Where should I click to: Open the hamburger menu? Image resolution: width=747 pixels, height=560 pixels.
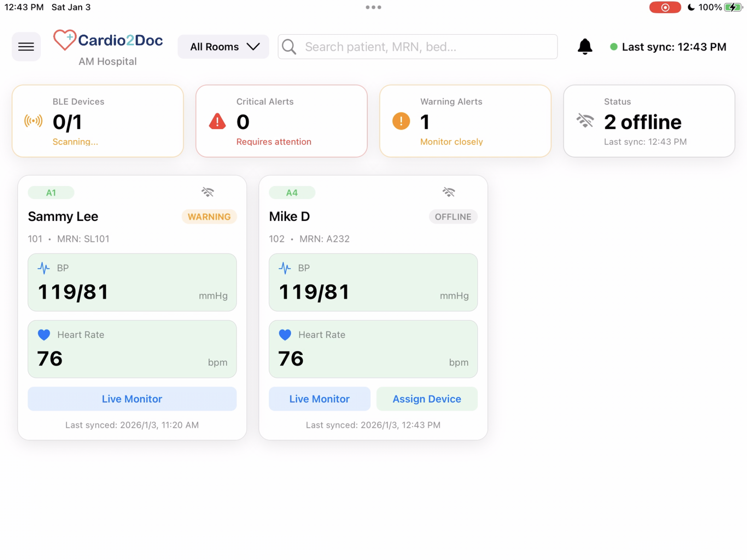click(x=26, y=47)
